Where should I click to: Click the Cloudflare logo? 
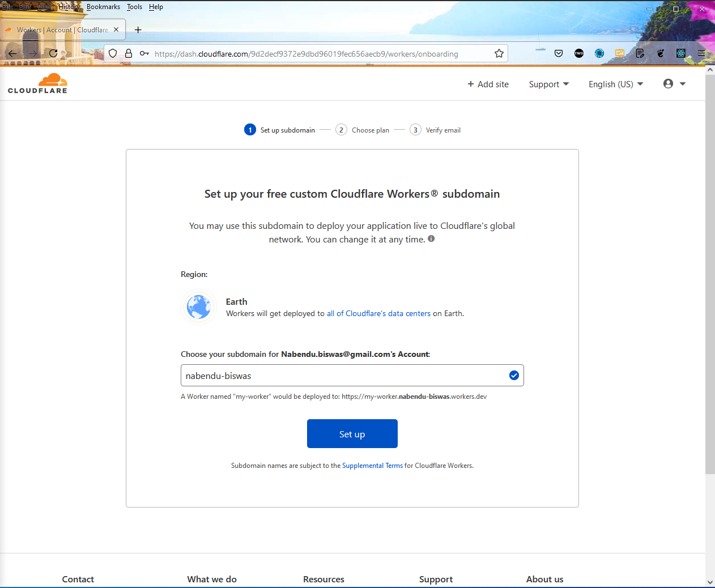[37, 83]
